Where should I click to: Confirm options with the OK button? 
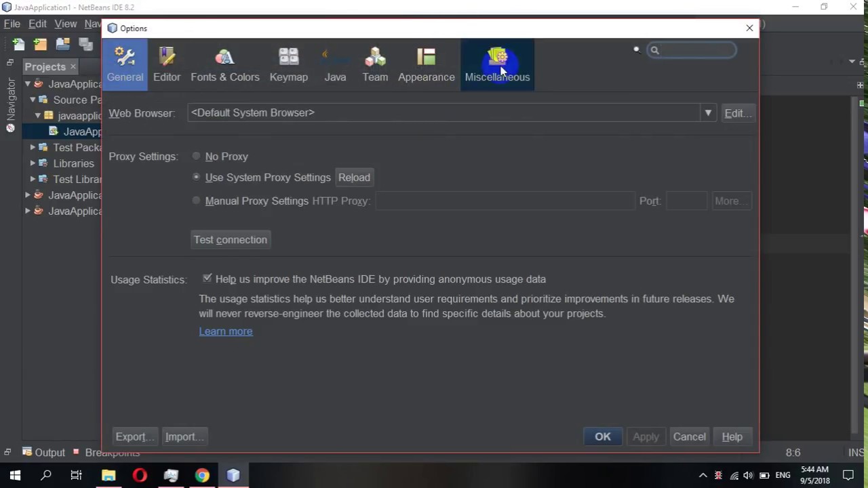pos(603,437)
